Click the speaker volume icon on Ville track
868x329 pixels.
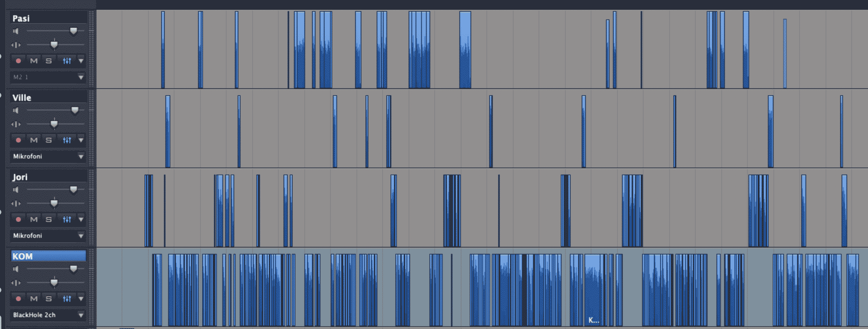[x=16, y=111]
